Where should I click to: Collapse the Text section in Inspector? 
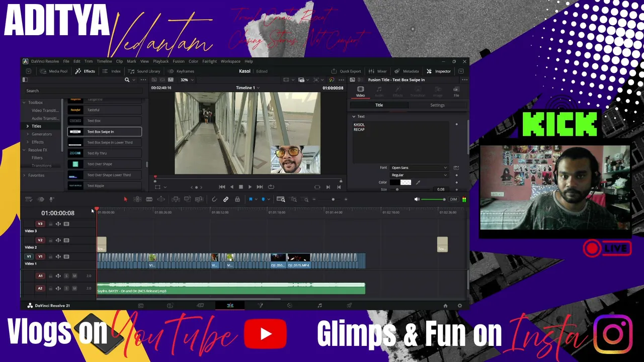(354, 117)
